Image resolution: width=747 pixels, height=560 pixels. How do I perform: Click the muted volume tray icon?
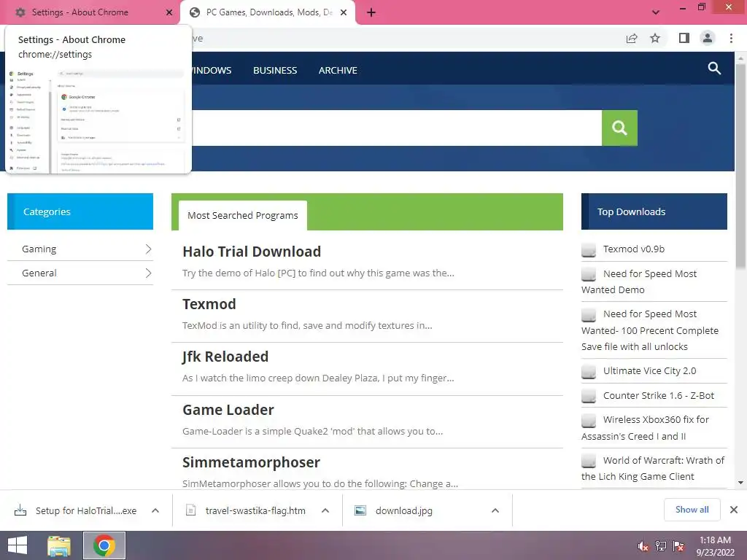pyautogui.click(x=643, y=546)
